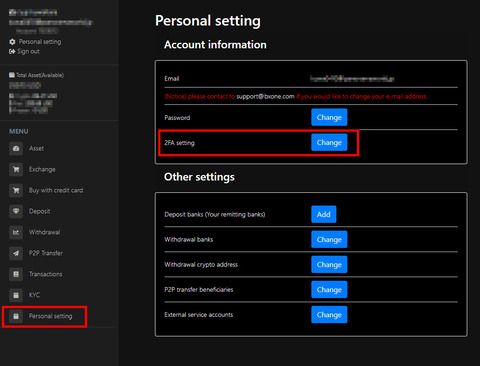Viewport: 480px width, 366px height.
Task: Click the Exchange cart icon
Action: click(16, 169)
